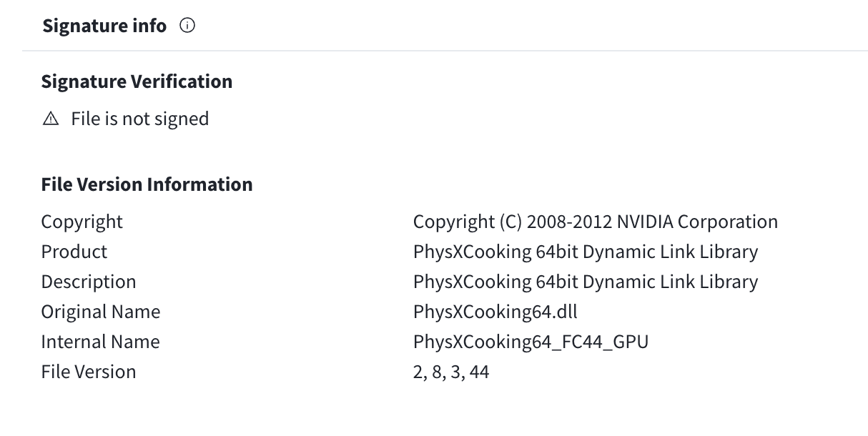The width and height of the screenshot is (868, 436).
Task: Select the Description value text
Action: (586, 282)
